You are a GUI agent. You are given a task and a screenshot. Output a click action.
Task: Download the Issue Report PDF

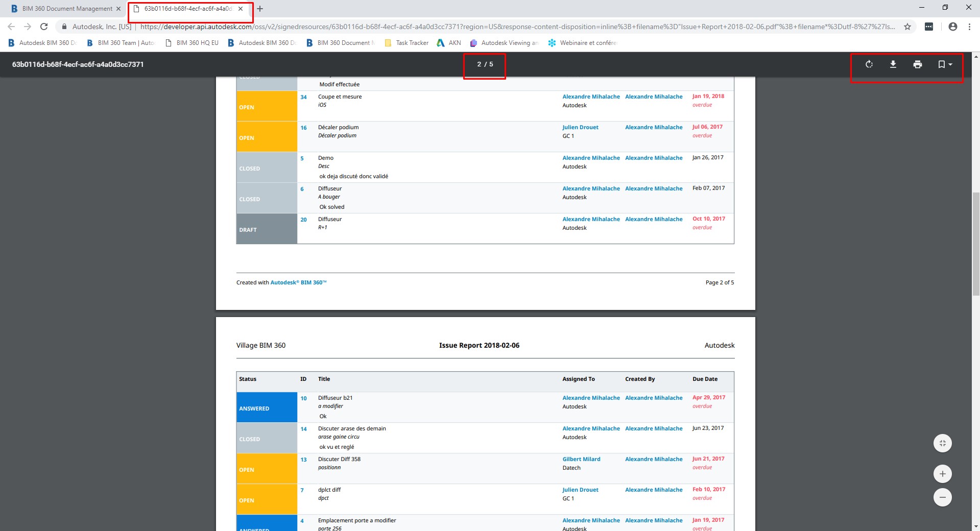click(893, 64)
